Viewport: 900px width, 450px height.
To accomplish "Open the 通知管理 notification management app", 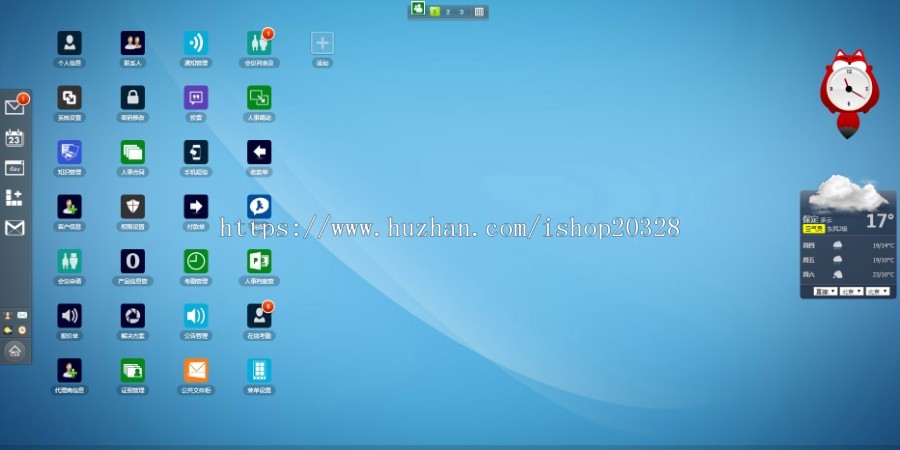I will click(196, 43).
